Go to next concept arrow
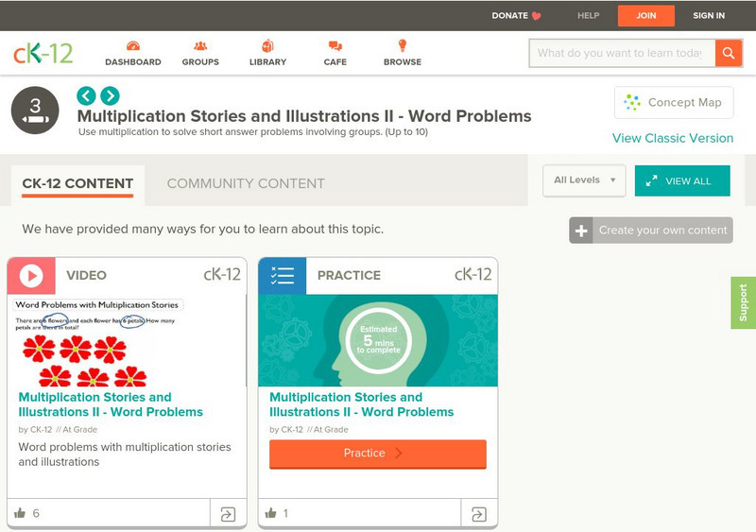Screen dimensions: 756x532 click(110, 95)
